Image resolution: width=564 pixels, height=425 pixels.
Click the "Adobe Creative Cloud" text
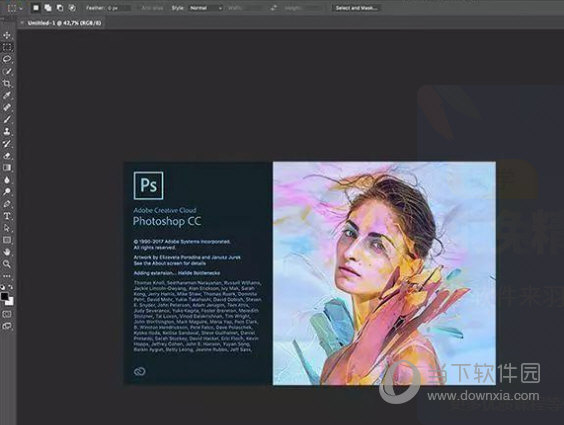click(x=165, y=210)
